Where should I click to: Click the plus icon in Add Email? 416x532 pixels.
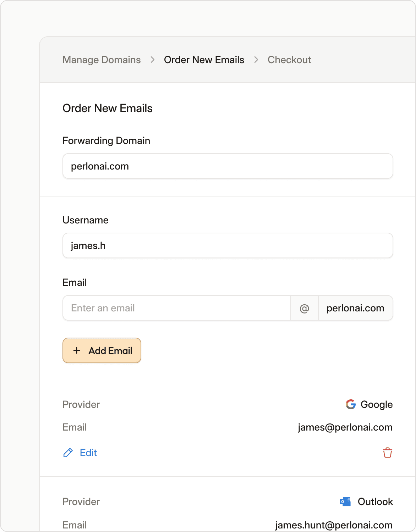pos(77,351)
